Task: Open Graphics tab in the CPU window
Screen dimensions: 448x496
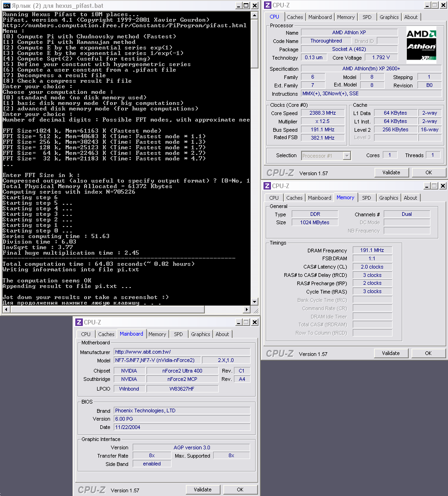Action: [389, 17]
